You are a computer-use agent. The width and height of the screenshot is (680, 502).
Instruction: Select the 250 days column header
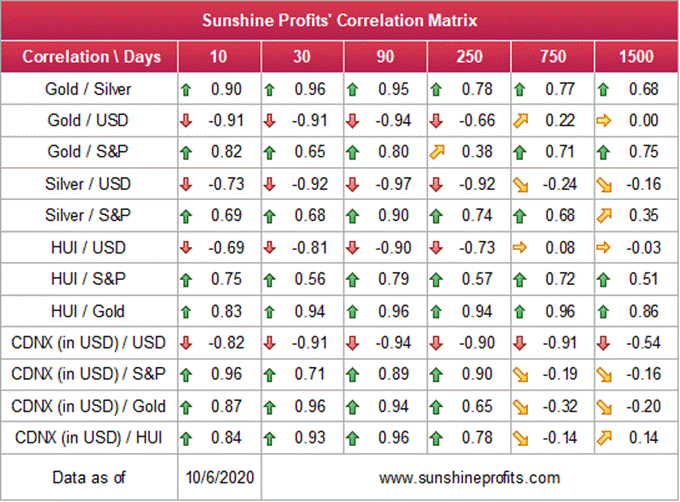tap(469, 55)
